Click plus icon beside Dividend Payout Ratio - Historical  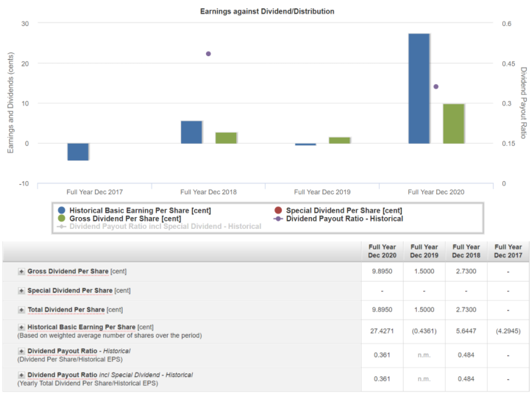(x=21, y=351)
